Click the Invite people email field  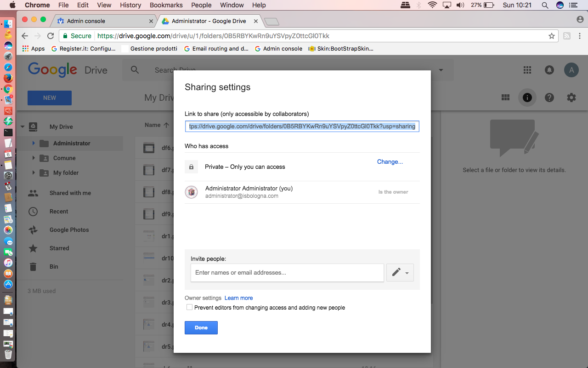(287, 272)
